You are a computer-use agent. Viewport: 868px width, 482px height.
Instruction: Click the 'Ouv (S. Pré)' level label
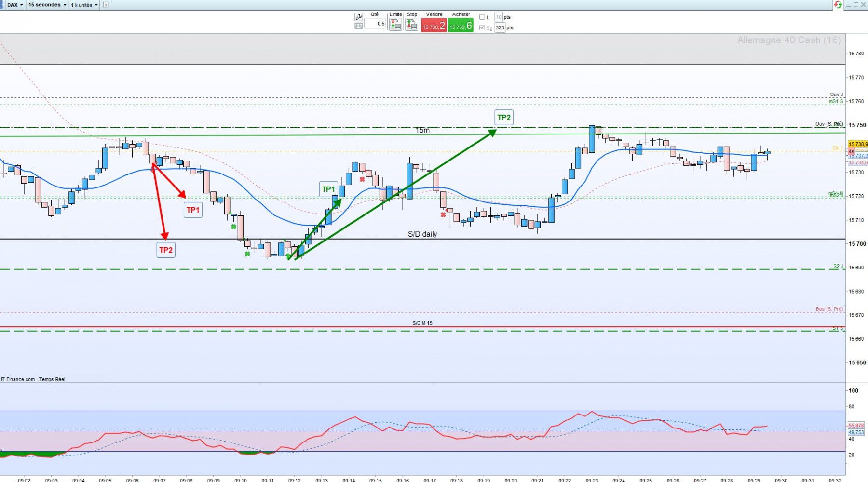point(829,124)
